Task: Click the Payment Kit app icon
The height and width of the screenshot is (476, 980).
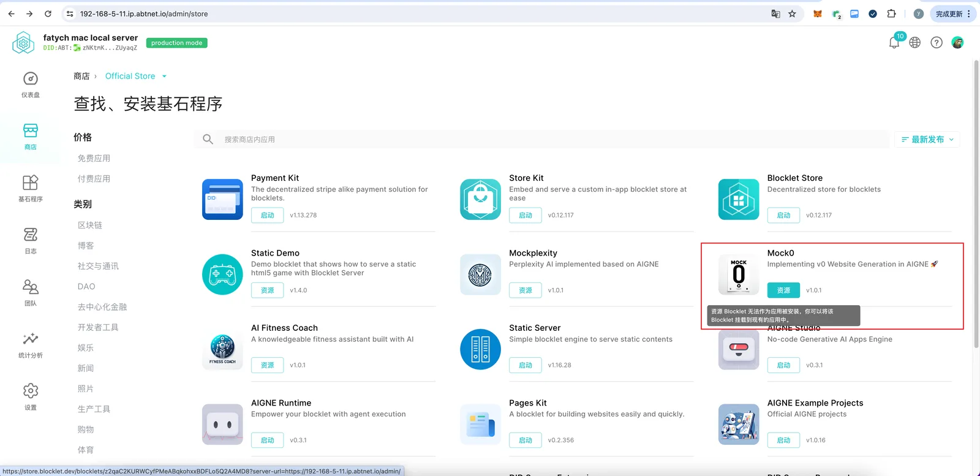Action: point(222,199)
